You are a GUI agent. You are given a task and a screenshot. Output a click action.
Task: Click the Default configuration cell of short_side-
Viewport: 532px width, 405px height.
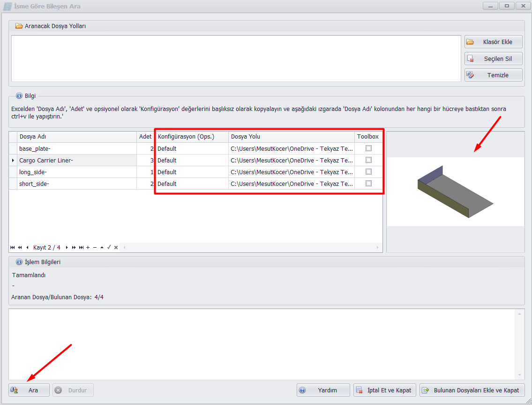192,184
